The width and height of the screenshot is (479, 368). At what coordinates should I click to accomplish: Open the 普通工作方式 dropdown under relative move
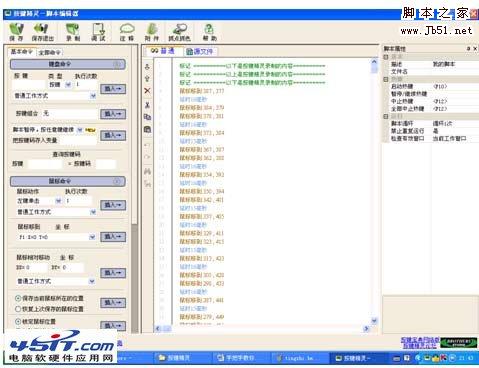[92, 281]
